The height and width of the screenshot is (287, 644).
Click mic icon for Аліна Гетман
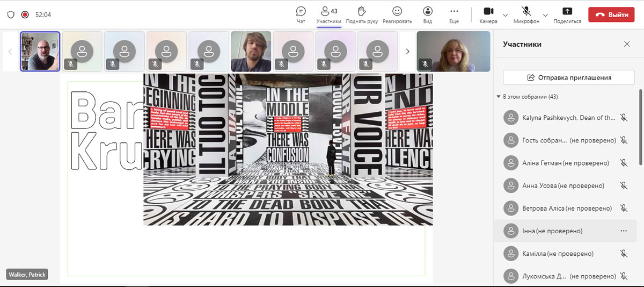coord(624,163)
